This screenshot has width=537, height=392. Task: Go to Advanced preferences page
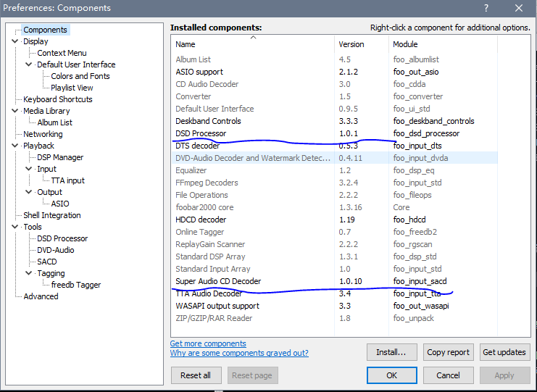[x=41, y=296]
